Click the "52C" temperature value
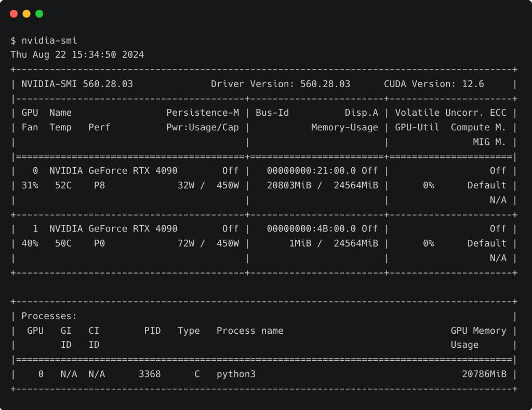Image resolution: width=532 pixels, height=410 pixels. 63,185
